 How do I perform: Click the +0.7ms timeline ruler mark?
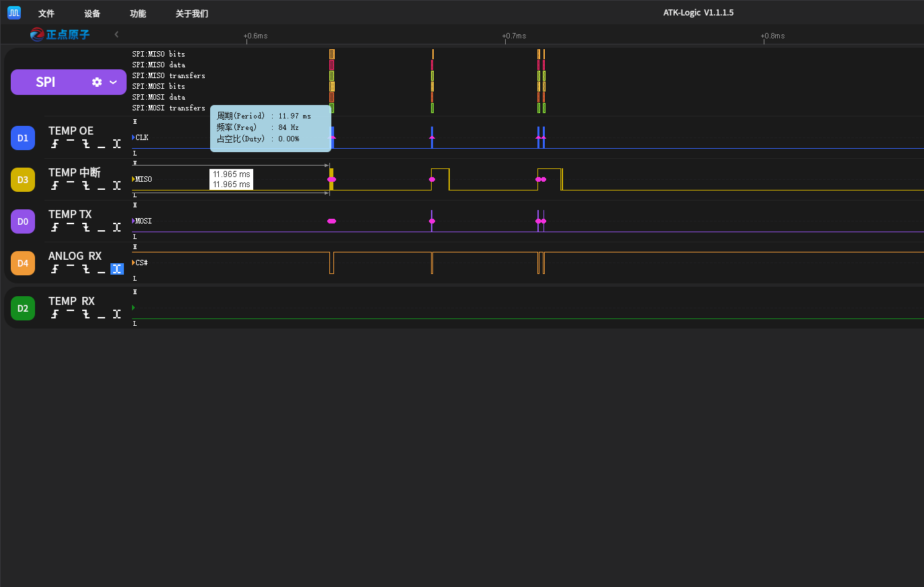click(513, 36)
